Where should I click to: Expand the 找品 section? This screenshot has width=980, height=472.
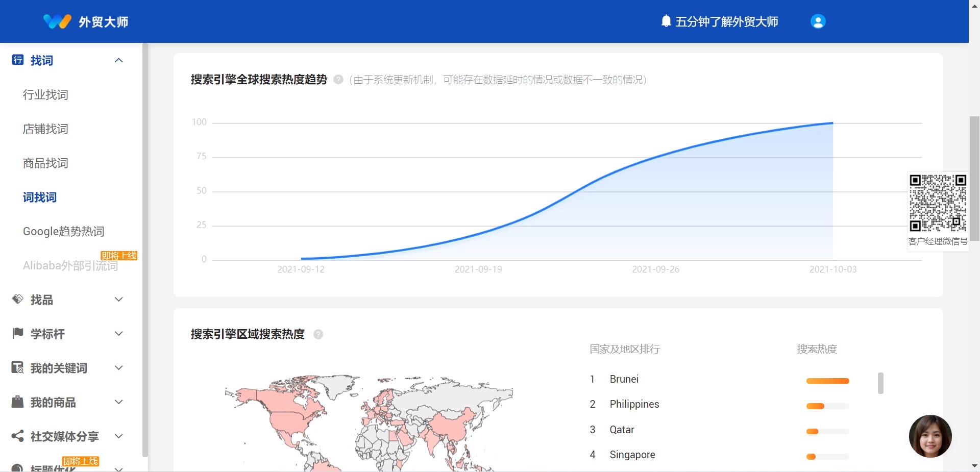tap(119, 300)
